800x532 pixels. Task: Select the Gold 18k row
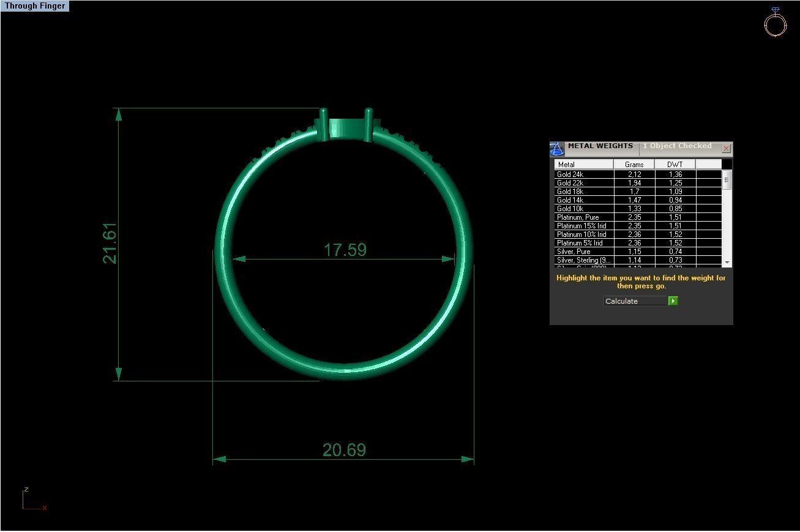(x=638, y=192)
